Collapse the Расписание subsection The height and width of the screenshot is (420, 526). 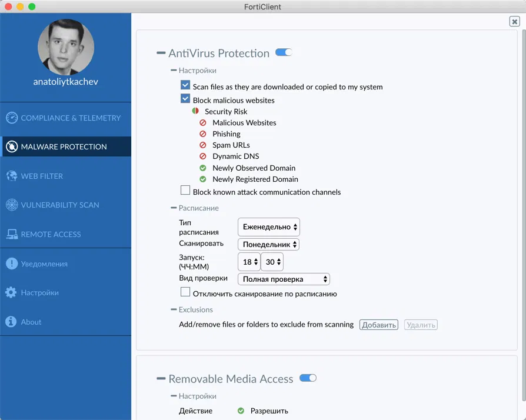click(x=174, y=208)
